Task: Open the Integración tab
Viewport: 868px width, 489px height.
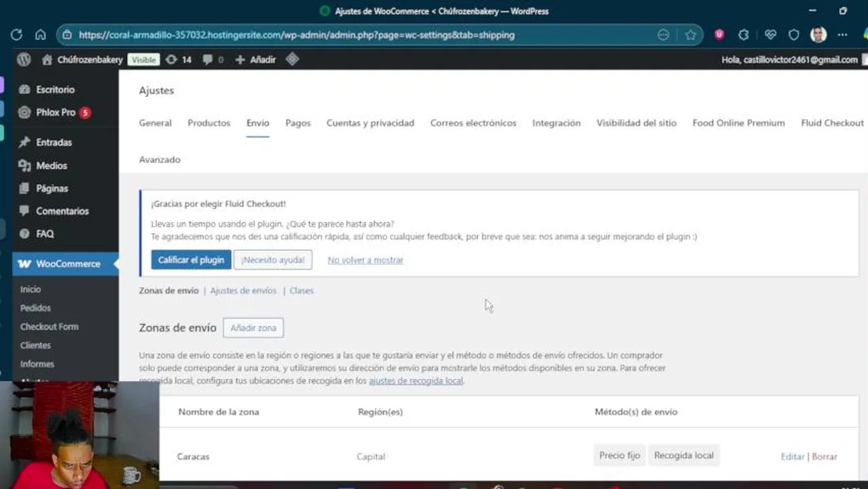Action: pyautogui.click(x=556, y=123)
